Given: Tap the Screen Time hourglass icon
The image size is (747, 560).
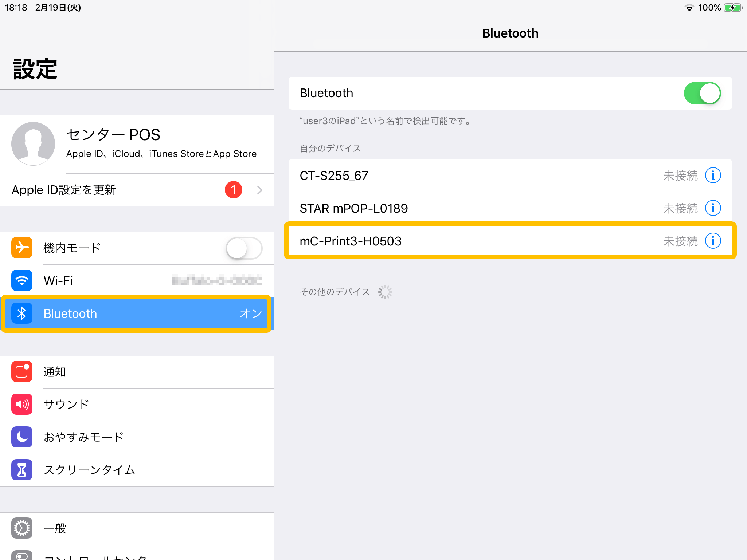Looking at the screenshot, I should pyautogui.click(x=22, y=470).
